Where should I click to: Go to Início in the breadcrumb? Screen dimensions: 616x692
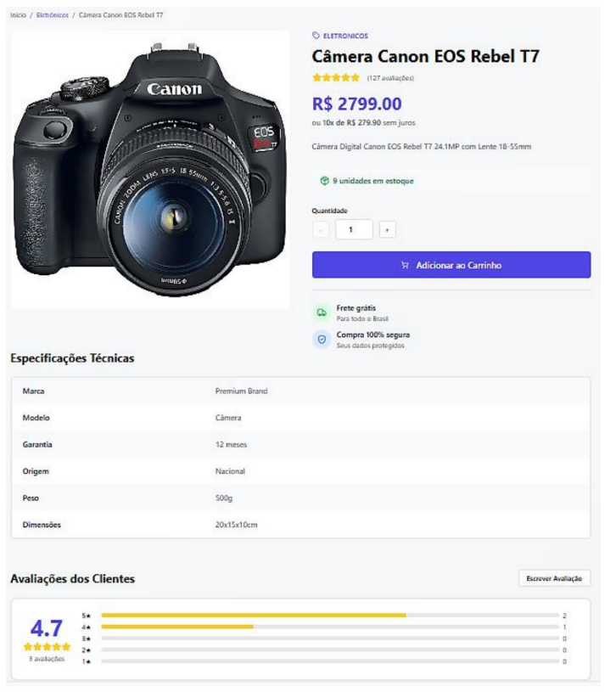coord(18,15)
